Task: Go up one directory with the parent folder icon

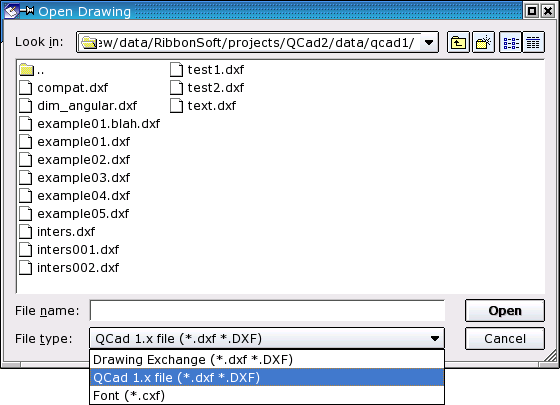Action: (458, 42)
